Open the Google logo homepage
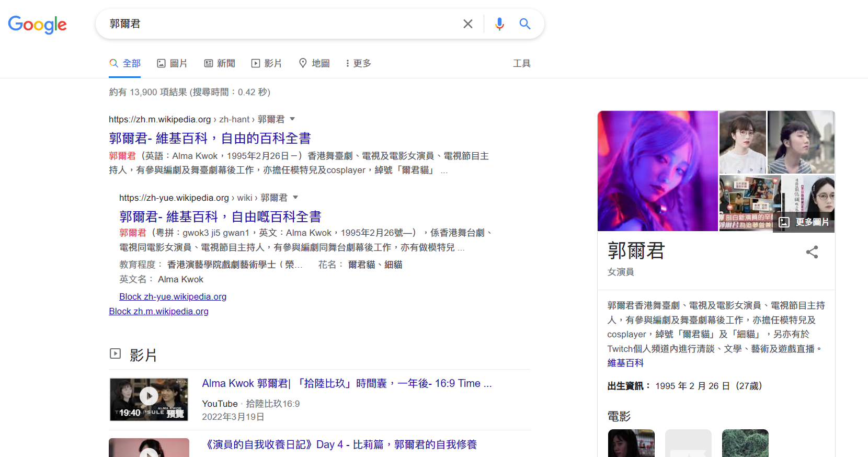868x457 pixels. (x=37, y=24)
